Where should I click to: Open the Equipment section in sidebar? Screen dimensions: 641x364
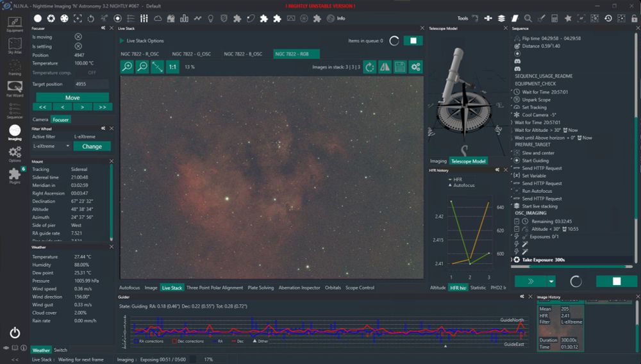point(15,24)
